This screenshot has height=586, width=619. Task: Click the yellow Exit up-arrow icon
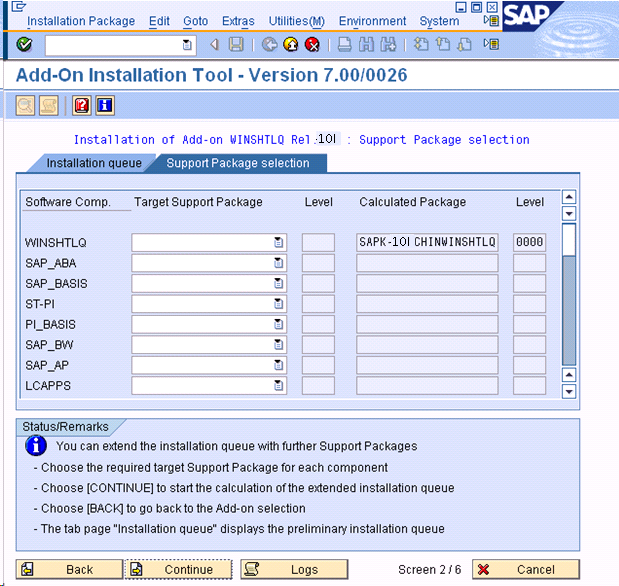pyautogui.click(x=291, y=45)
